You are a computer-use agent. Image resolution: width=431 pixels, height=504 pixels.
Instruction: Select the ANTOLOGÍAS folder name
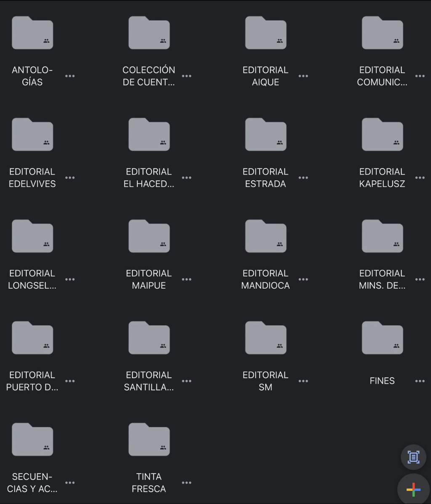click(32, 76)
